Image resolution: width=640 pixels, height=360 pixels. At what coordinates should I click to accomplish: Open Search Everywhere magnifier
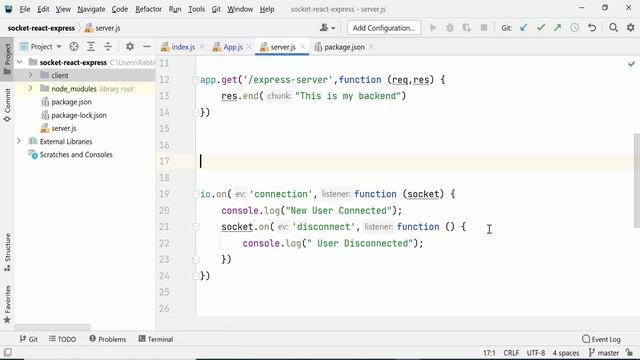(x=613, y=28)
